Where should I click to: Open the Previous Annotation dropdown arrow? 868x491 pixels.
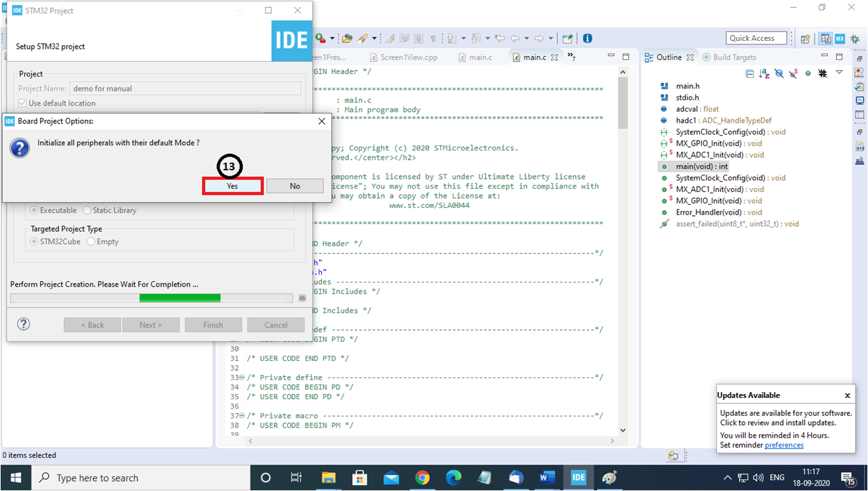click(x=488, y=38)
